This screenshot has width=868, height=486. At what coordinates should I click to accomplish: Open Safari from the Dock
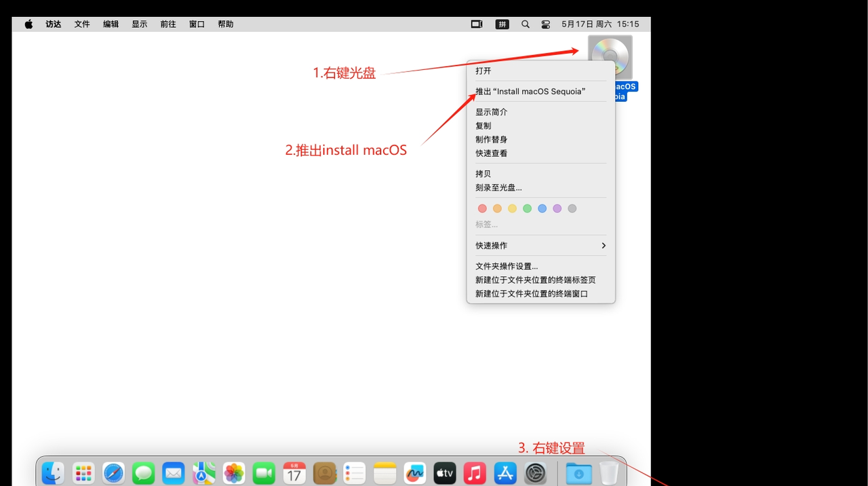coord(113,473)
